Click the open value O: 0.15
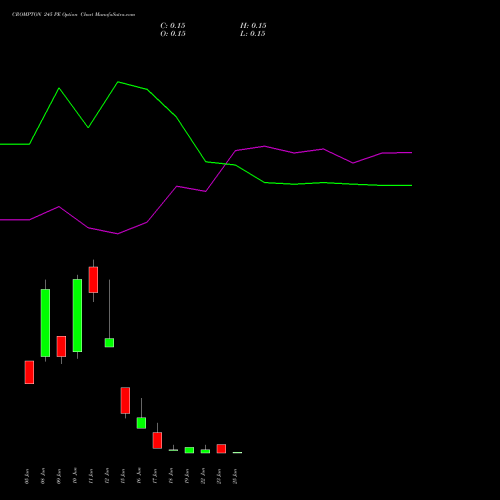The width and height of the screenshot is (500, 500). point(173,34)
